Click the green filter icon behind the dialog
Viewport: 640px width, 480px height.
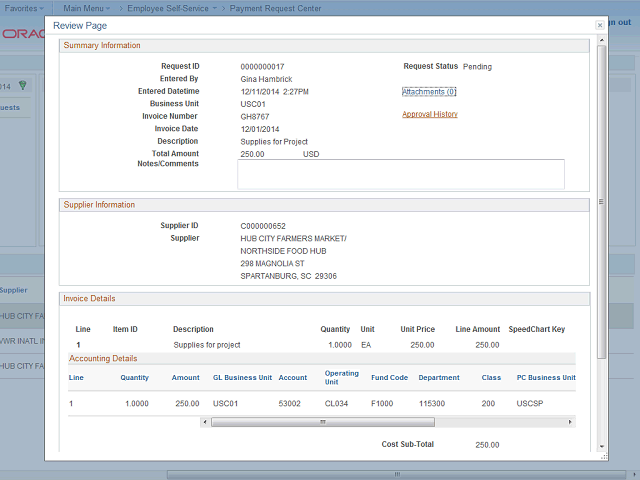coord(22,86)
